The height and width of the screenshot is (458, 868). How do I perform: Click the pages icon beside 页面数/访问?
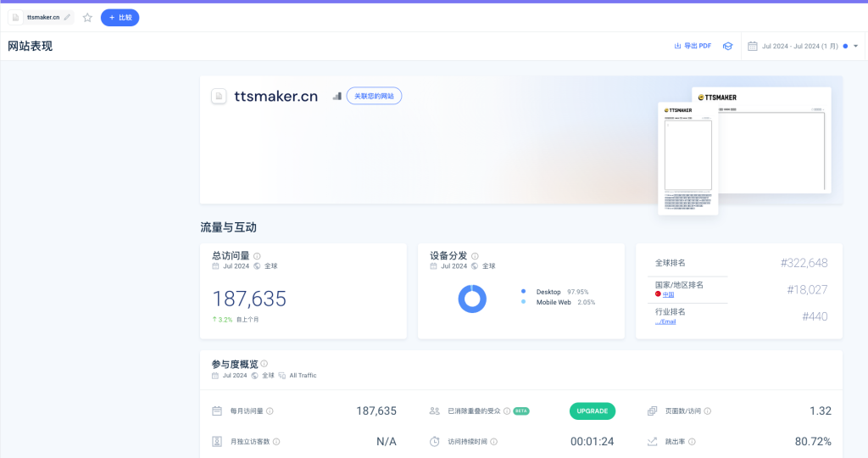click(652, 411)
